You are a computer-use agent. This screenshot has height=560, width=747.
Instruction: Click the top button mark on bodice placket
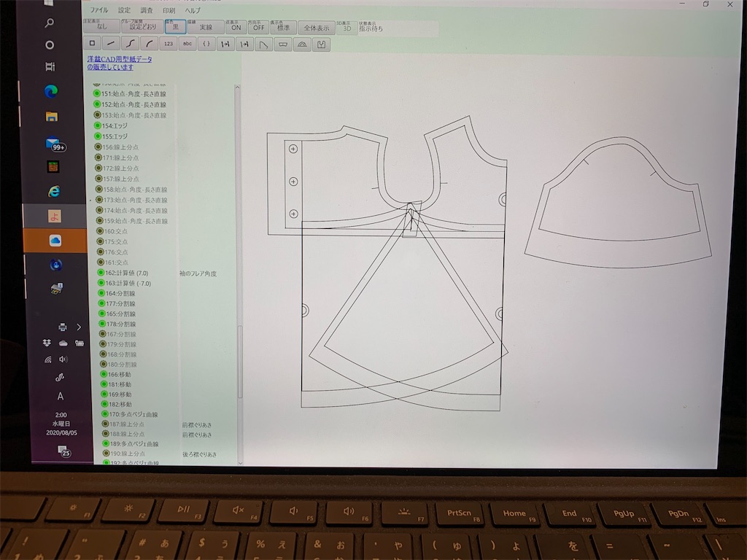[x=293, y=149]
